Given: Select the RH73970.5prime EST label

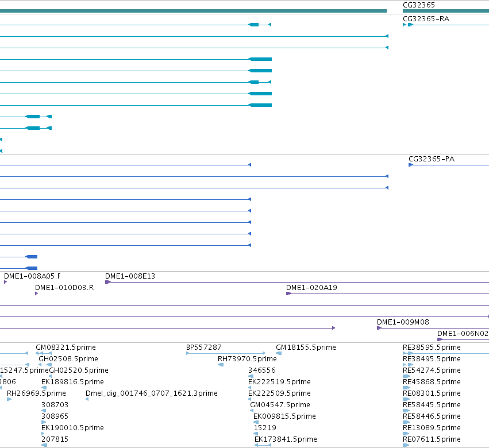Looking at the screenshot, I should [x=247, y=359].
